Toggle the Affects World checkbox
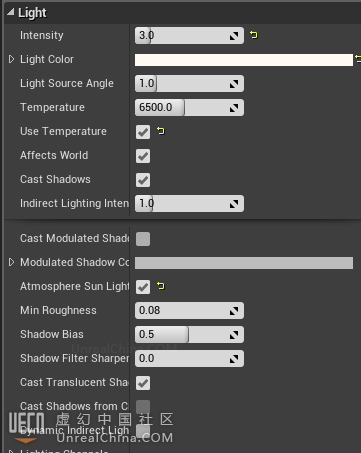 [x=143, y=156]
